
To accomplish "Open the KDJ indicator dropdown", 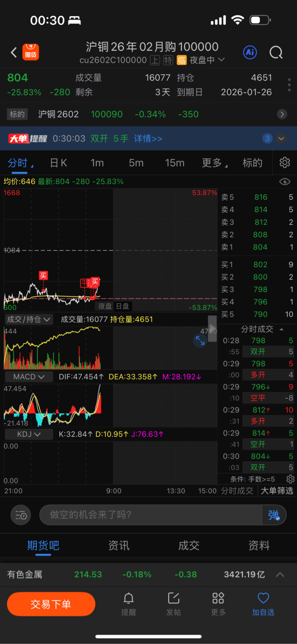I will (29, 434).
